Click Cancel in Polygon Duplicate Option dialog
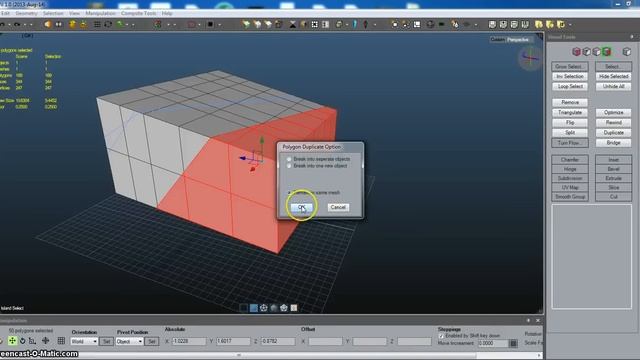This screenshot has height=360, width=640. pos(338,207)
